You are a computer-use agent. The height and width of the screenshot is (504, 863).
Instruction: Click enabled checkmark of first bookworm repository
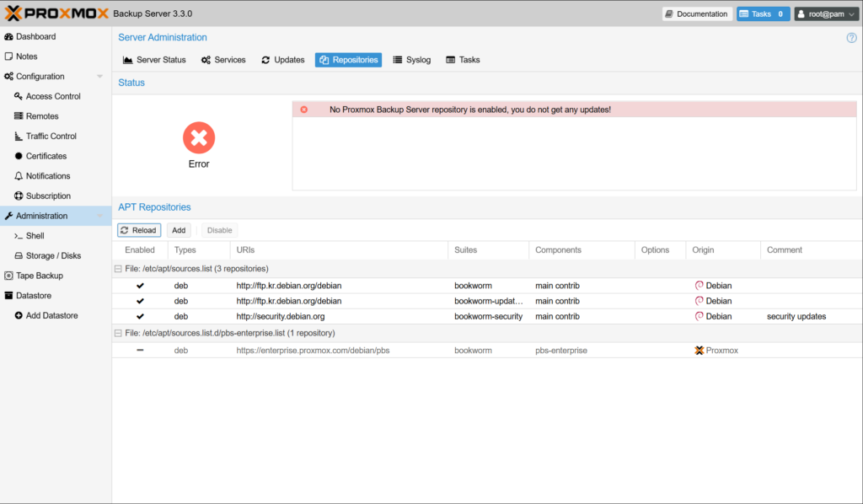[140, 286]
